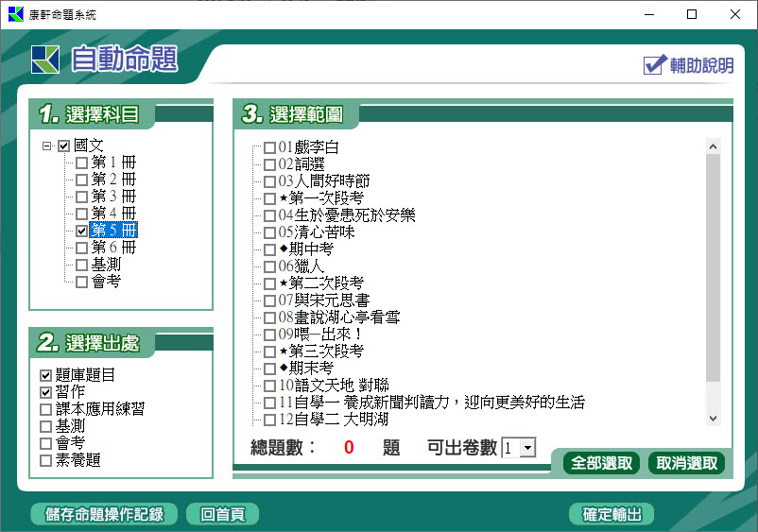Click 確定輸出 to confirm output
Screen dimensions: 758x532
tap(612, 515)
